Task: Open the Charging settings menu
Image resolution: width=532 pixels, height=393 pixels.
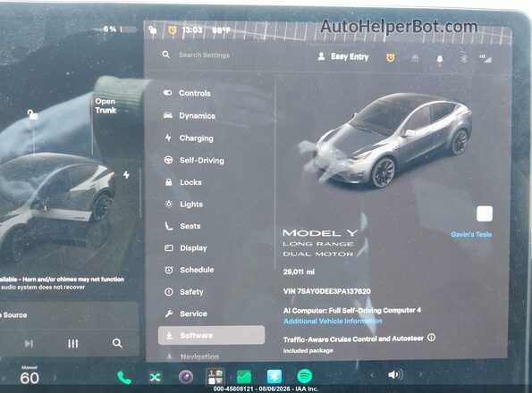Action: 189,138
